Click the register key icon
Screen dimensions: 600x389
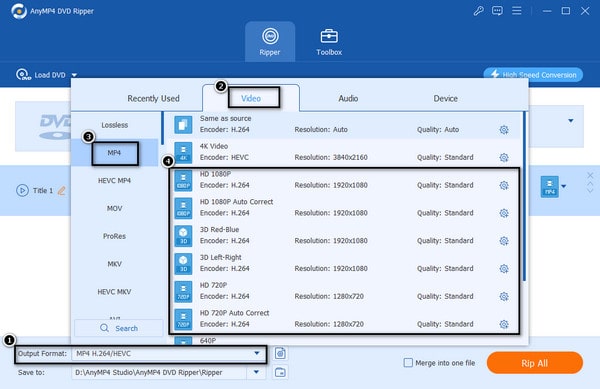478,11
